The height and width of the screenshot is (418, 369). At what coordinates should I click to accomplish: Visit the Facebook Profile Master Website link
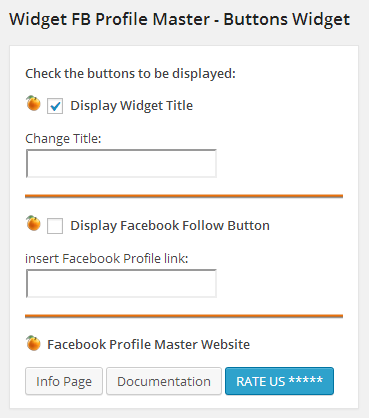[148, 344]
